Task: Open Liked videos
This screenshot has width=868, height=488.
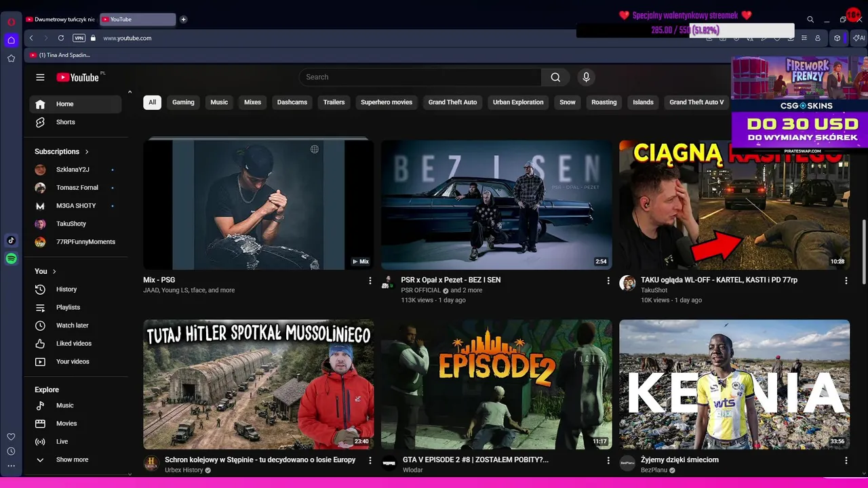Action: (75, 344)
